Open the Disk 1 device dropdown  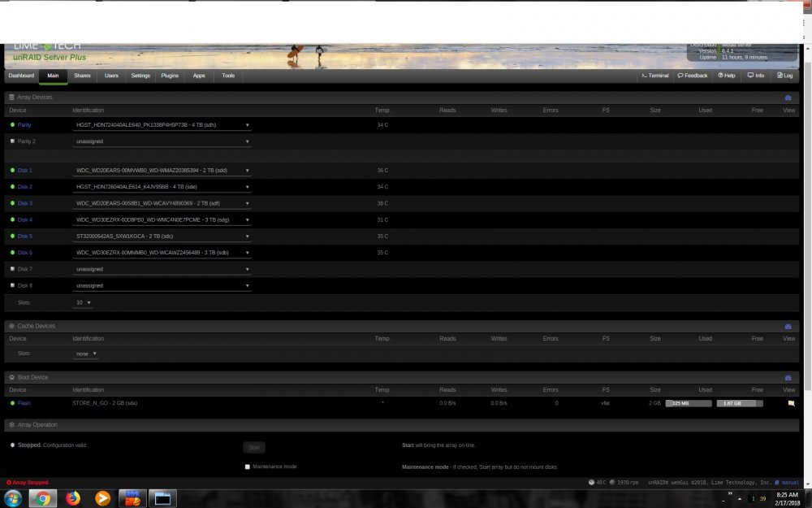[x=162, y=171]
